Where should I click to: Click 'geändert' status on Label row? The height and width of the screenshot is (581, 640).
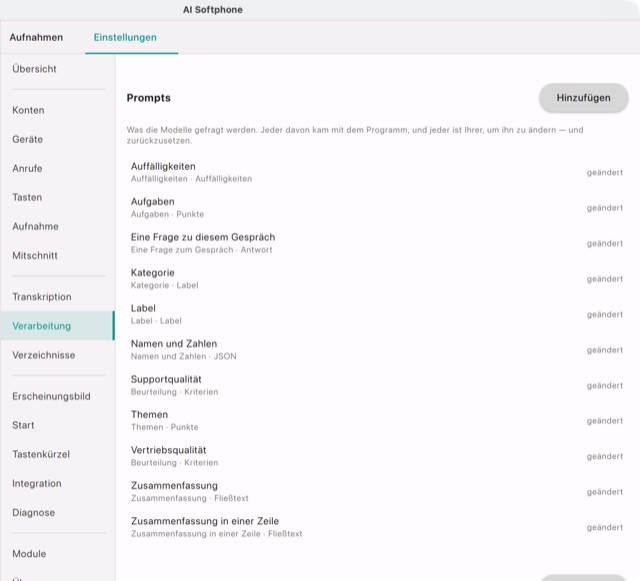tap(605, 314)
